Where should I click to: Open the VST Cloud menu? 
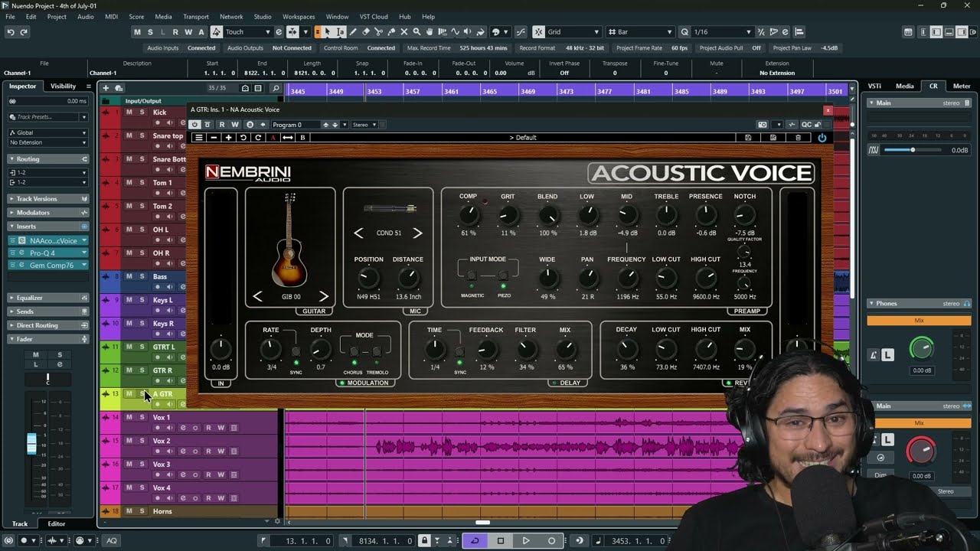374,16
